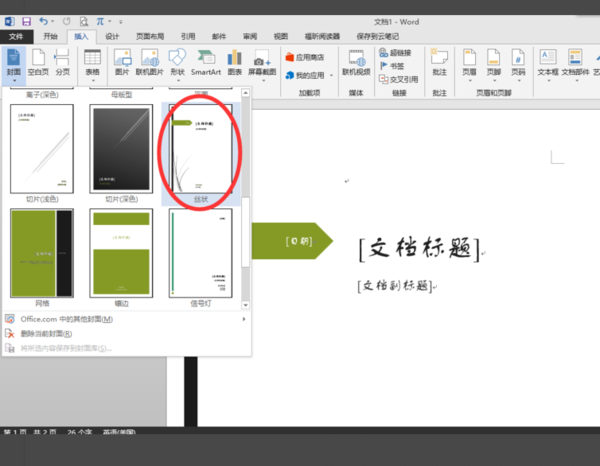This screenshot has width=600, height=466.
Task: Click the pi equation icon in quick access toolbar
Action: [x=100, y=21]
